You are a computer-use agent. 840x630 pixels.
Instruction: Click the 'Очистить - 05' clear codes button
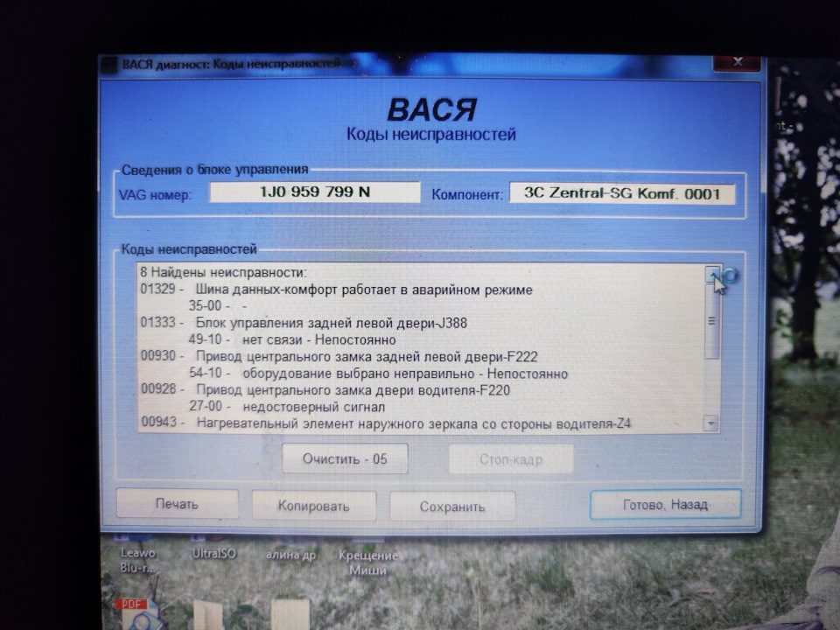click(345, 459)
